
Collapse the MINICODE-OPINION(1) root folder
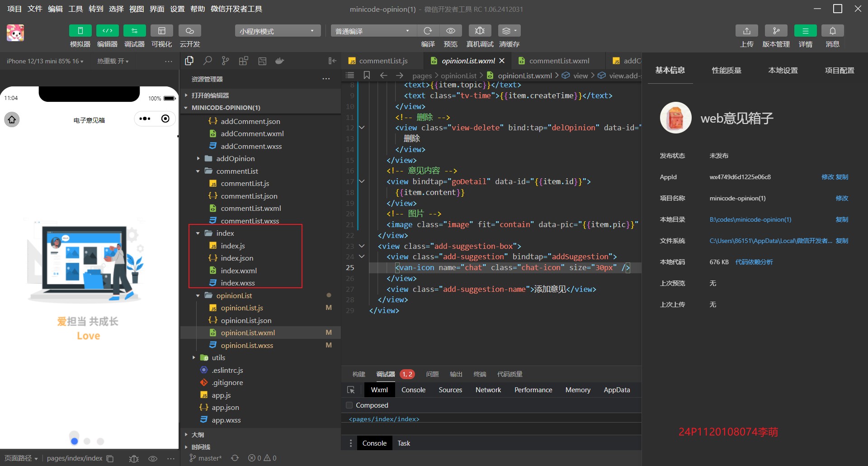pos(260,108)
